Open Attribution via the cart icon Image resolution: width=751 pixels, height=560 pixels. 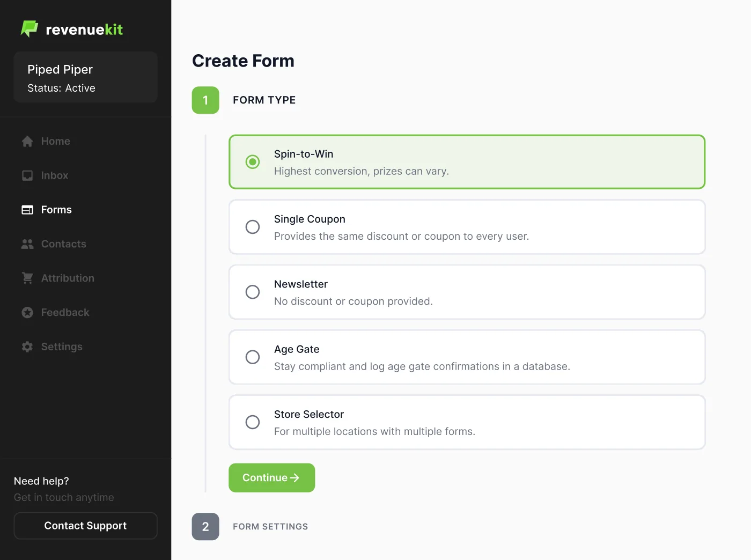[27, 278]
